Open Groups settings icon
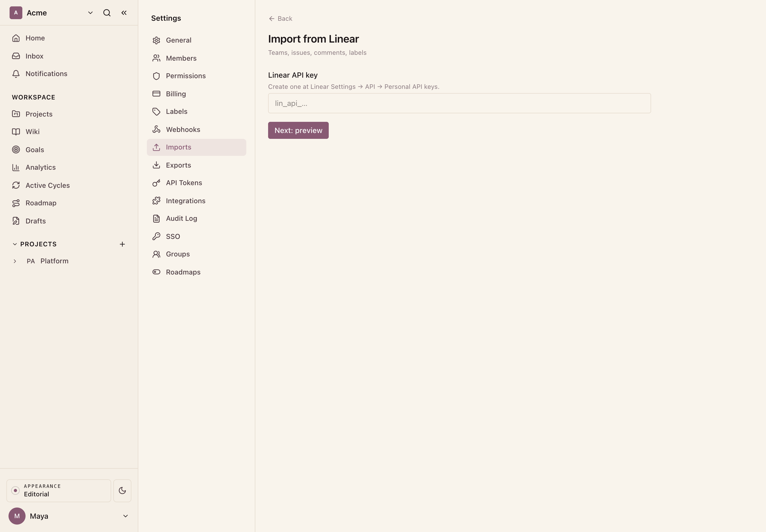 coord(156,254)
